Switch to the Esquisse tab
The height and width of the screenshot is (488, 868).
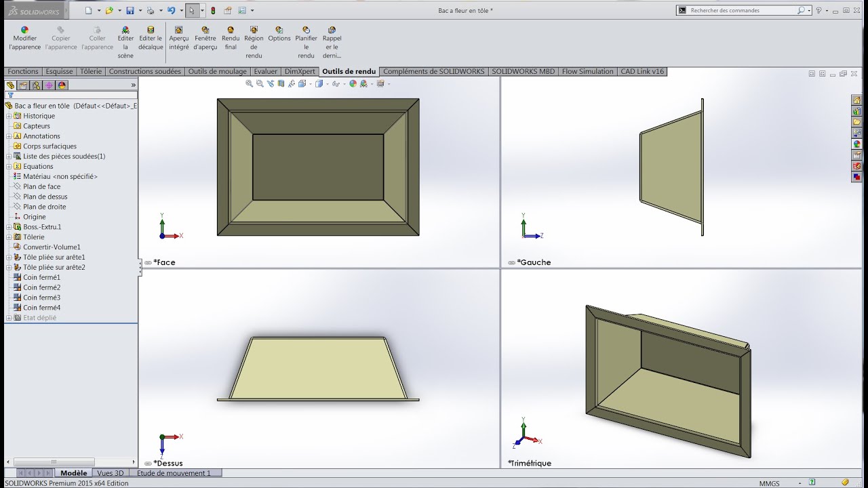[59, 71]
